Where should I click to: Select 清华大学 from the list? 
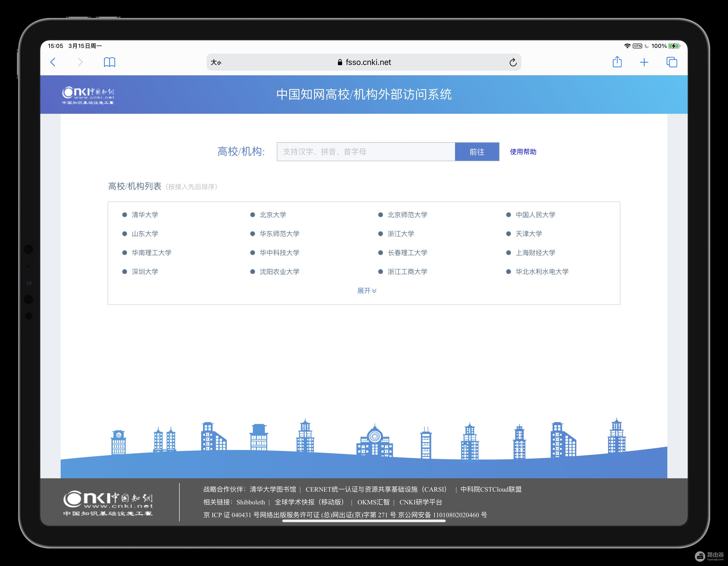(x=145, y=215)
